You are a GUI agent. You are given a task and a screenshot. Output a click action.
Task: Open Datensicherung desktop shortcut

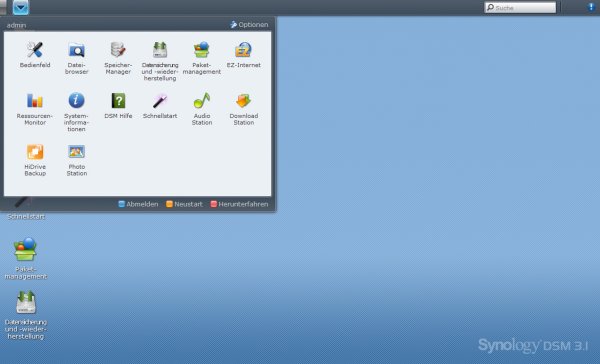point(26,302)
